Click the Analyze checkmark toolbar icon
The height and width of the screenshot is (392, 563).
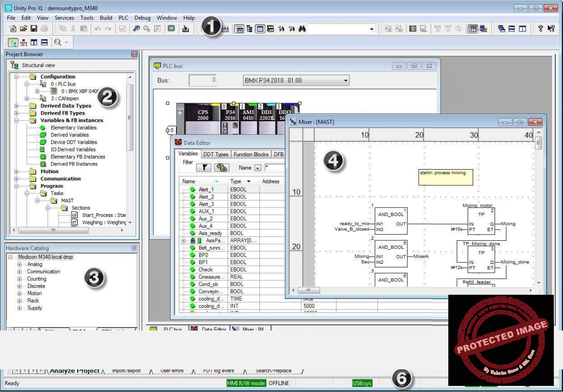click(x=122, y=29)
